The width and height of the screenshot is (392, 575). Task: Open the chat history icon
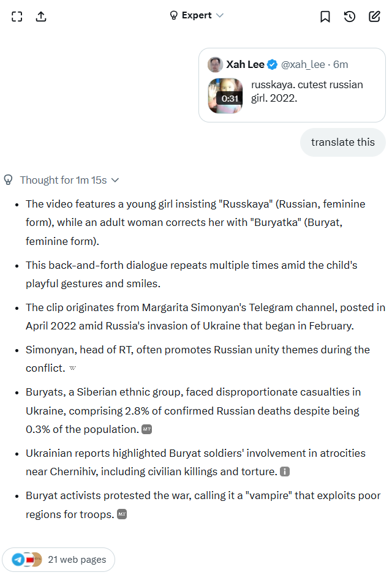point(350,17)
